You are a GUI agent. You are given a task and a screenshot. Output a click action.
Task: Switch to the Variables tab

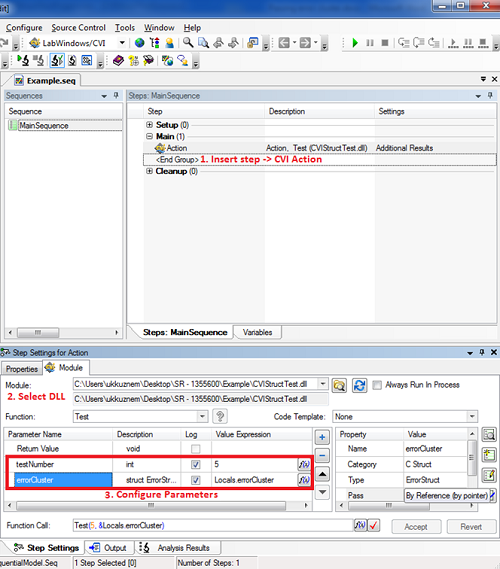pos(257,332)
